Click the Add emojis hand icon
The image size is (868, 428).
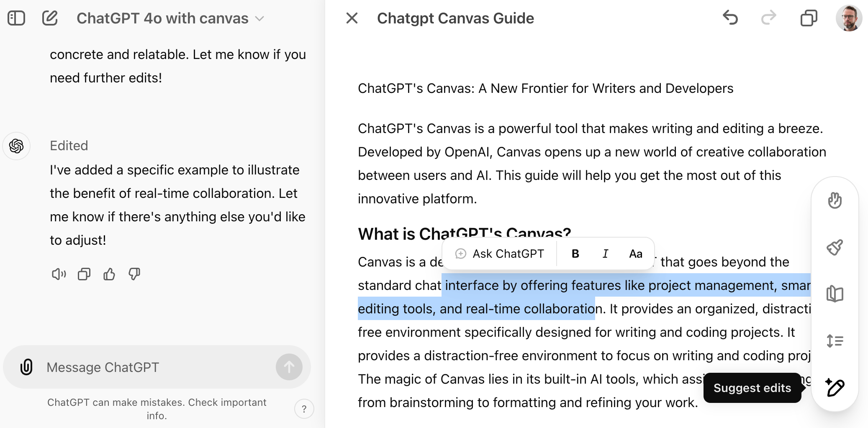[835, 200]
